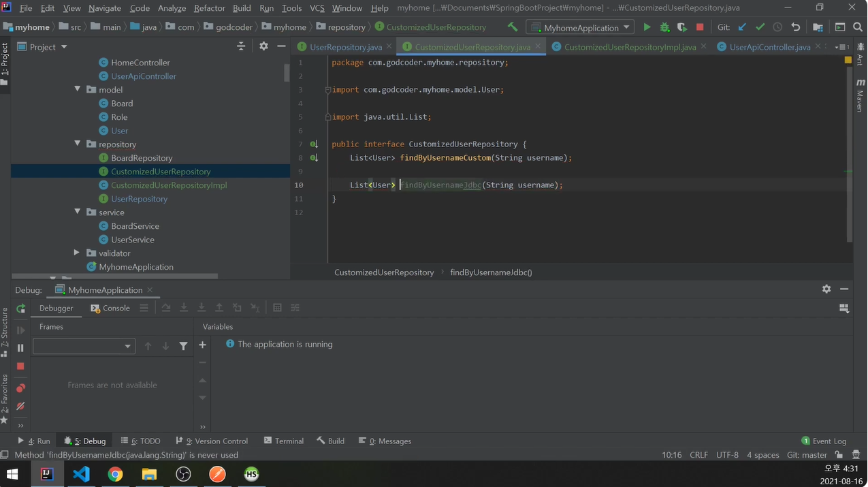Click Git rollback undo arrow
Screen dimensions: 868x487
click(795, 27)
